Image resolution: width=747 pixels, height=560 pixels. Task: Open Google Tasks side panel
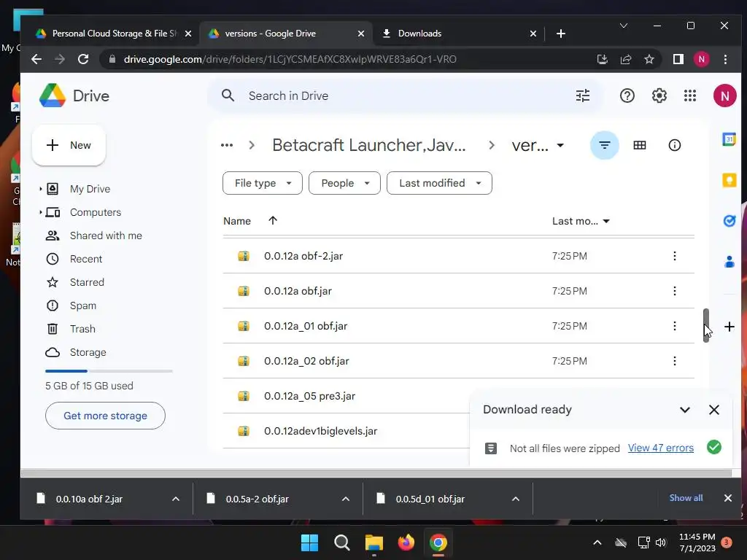729,221
